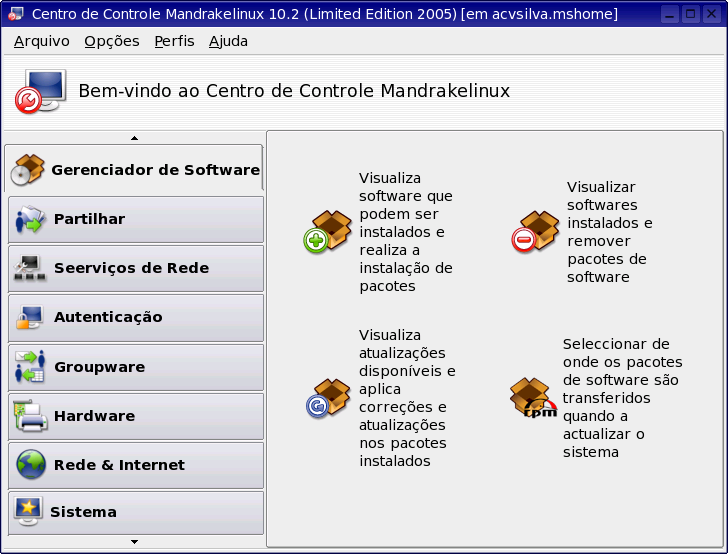Select the Autenticação lock icon
The width and height of the screenshot is (728, 554).
click(x=29, y=317)
